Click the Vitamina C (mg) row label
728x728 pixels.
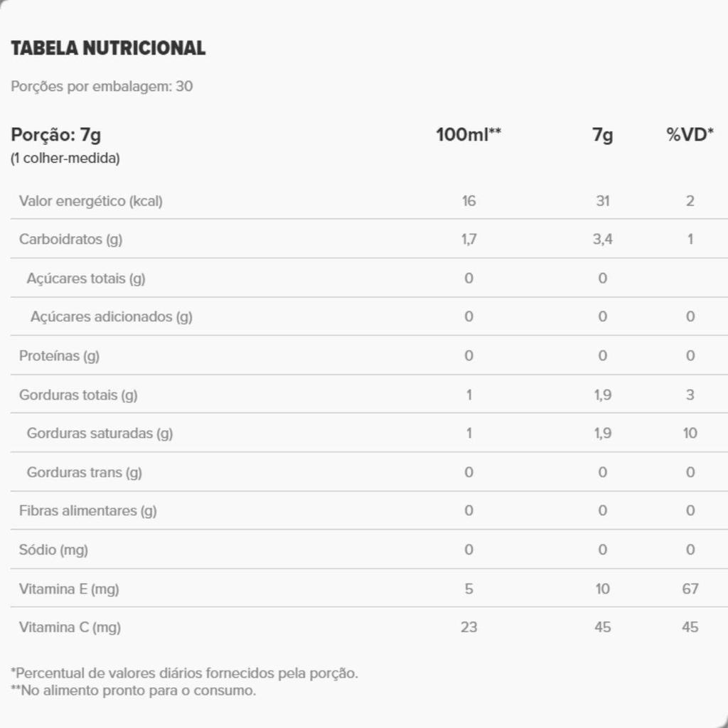click(x=70, y=628)
